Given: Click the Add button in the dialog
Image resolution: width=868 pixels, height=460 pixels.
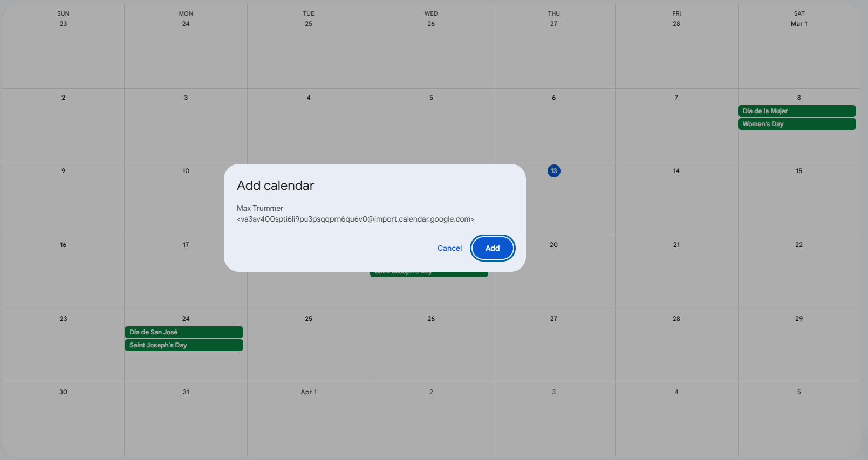Looking at the screenshot, I should [492, 248].
